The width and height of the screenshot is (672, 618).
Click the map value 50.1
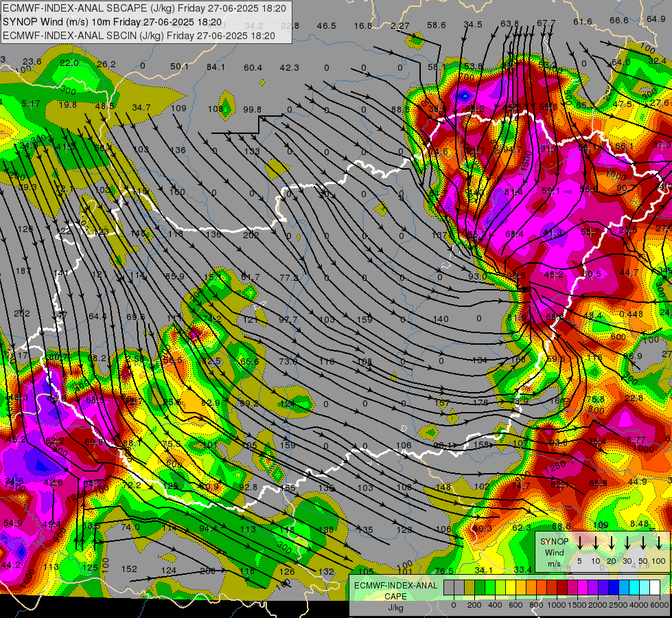tap(179, 66)
